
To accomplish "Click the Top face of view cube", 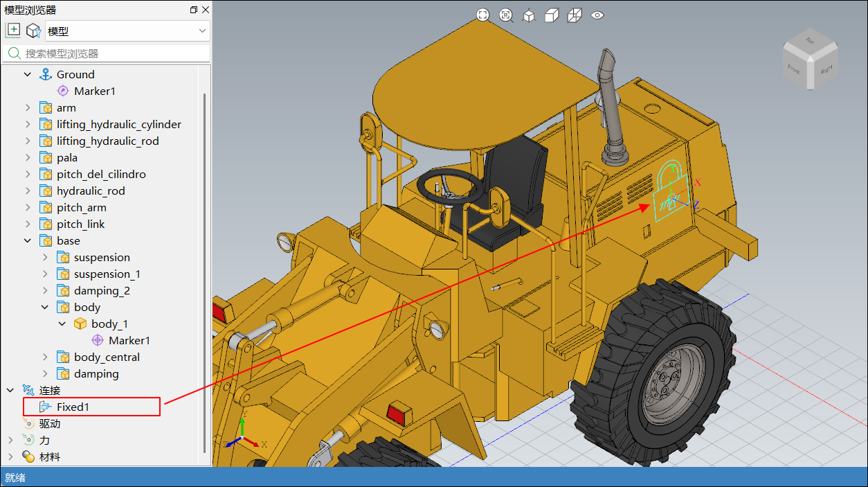I will click(809, 42).
